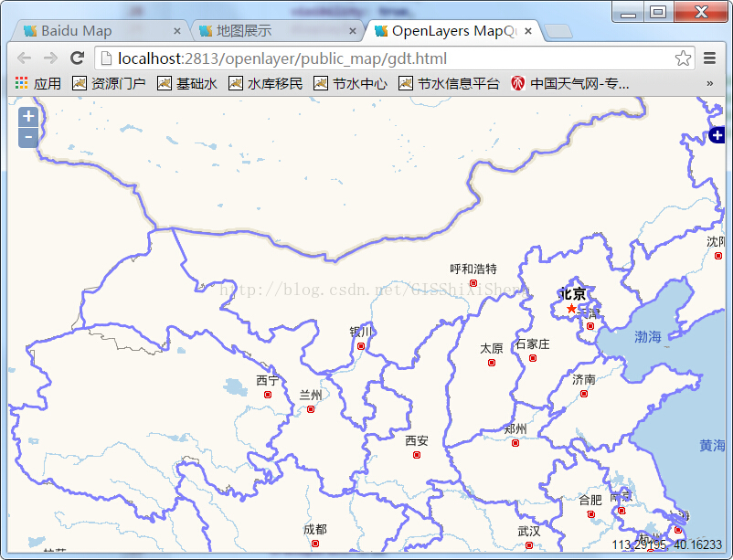The image size is (733, 560).
Task: Click the 银川 city marker
Action: [x=361, y=346]
